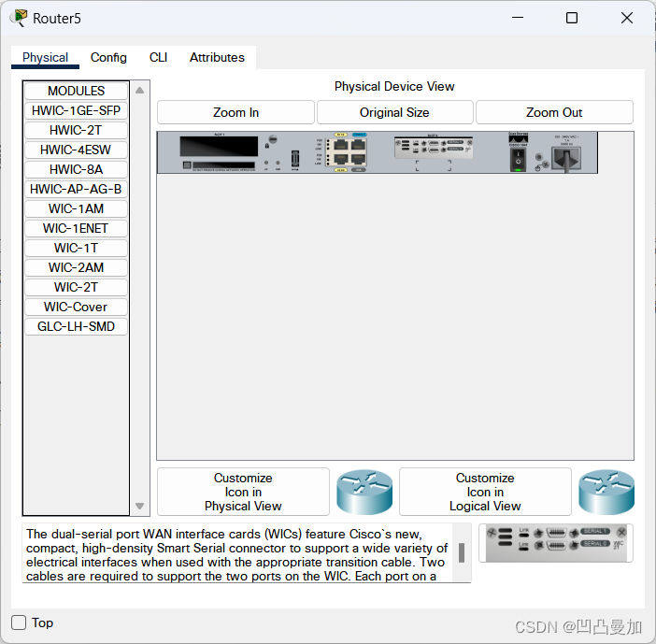Toggle the router power switch
Viewport: 656px width, 644px height.
(x=518, y=160)
